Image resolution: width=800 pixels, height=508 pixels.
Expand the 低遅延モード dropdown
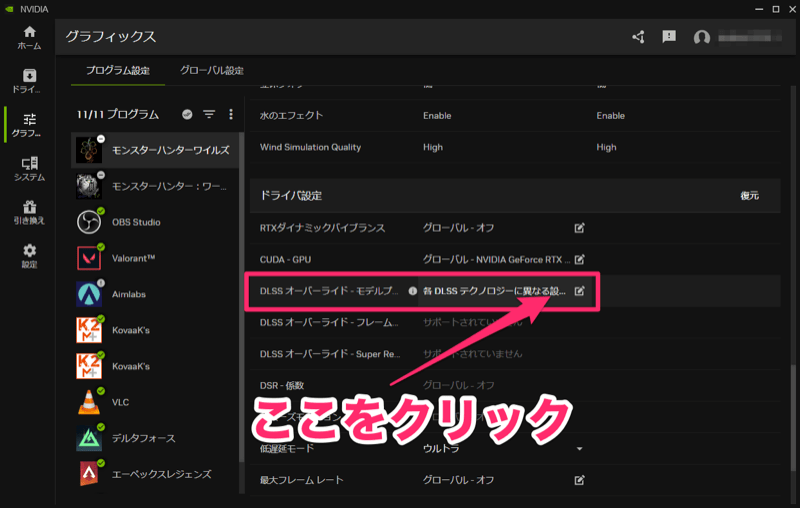click(579, 449)
